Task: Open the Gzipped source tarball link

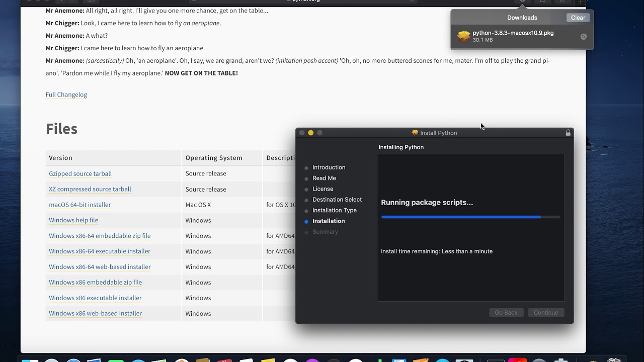Action: pyautogui.click(x=80, y=173)
